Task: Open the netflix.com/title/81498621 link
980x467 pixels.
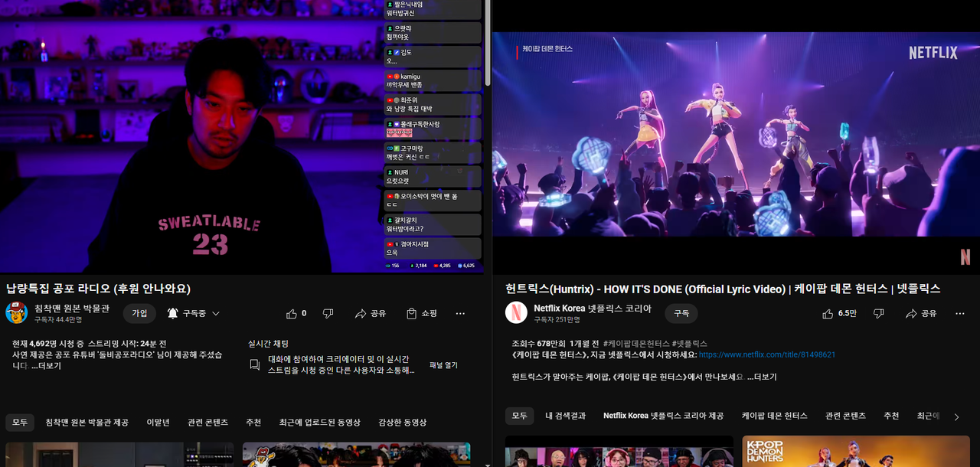Action: 767,354
